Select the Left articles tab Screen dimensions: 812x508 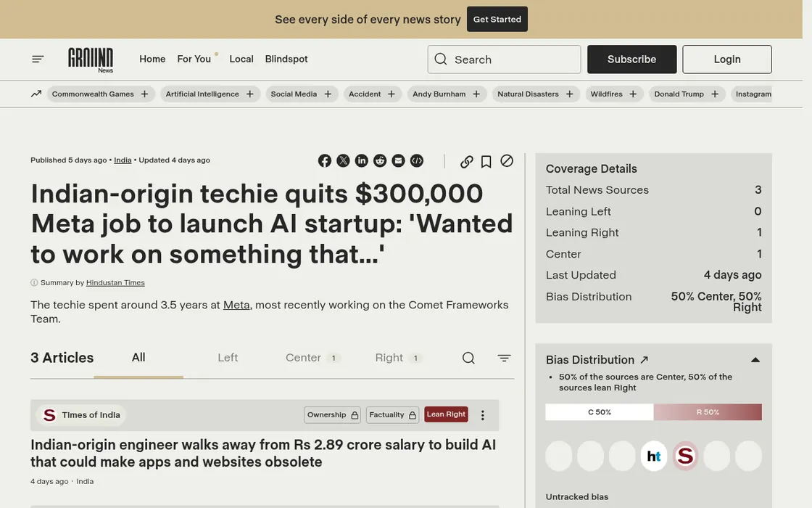pos(228,358)
